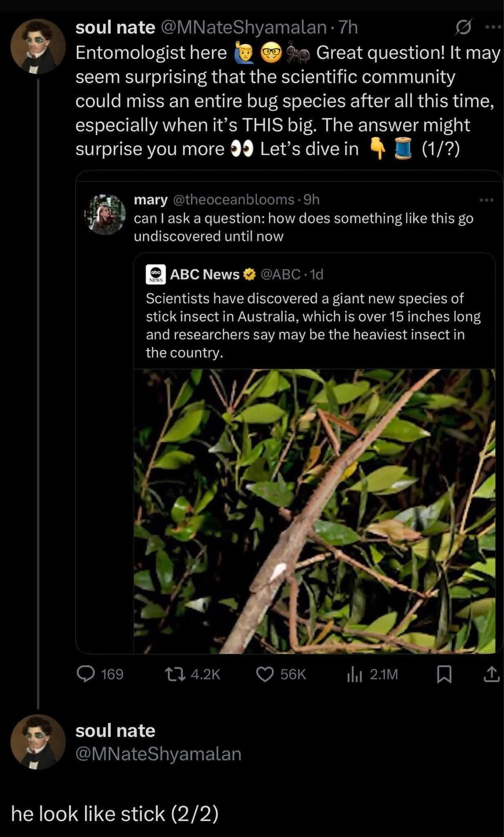Open analytics via the 2.1M views icon
Viewport: 504px width, 837px height.
coord(355,673)
